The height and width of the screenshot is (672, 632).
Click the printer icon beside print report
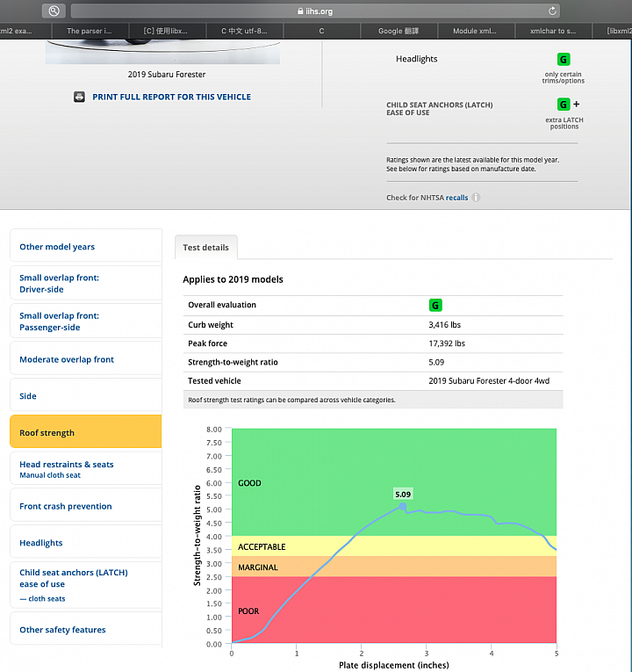[x=79, y=97]
